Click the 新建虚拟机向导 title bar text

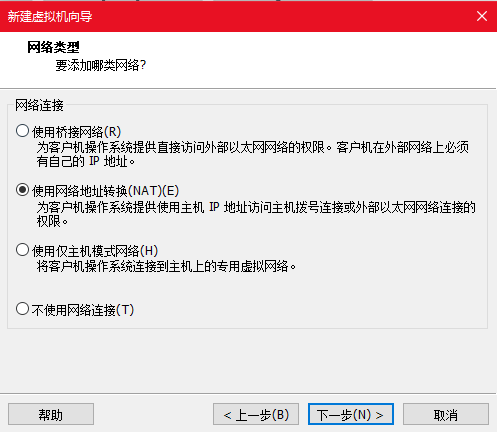50,16
